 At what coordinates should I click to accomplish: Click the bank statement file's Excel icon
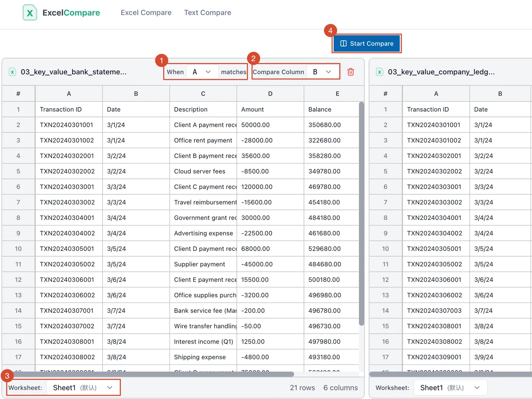coord(13,72)
